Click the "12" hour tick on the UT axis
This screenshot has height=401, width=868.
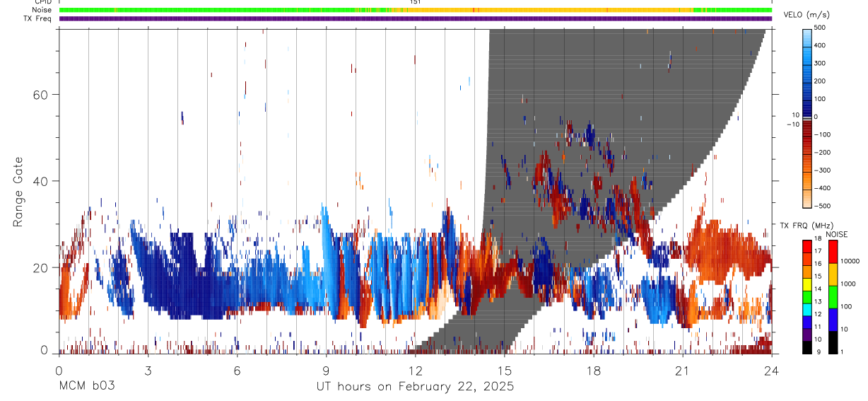point(416,370)
